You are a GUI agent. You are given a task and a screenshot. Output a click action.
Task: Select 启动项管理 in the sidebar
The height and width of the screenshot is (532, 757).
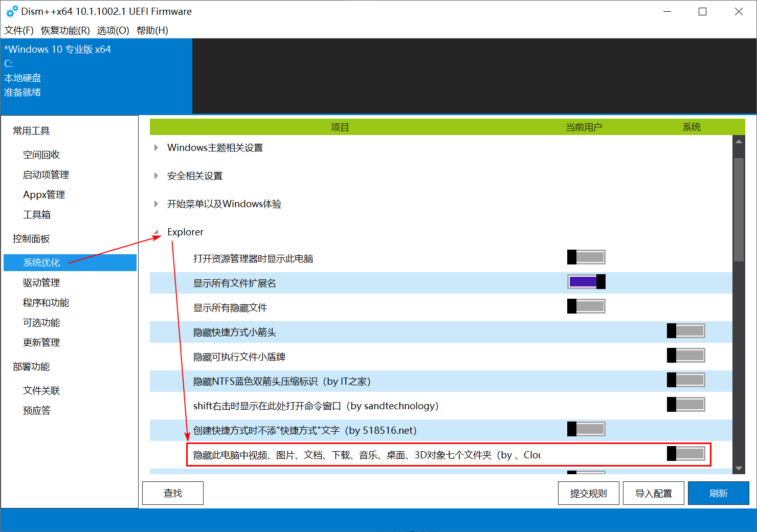(x=46, y=174)
